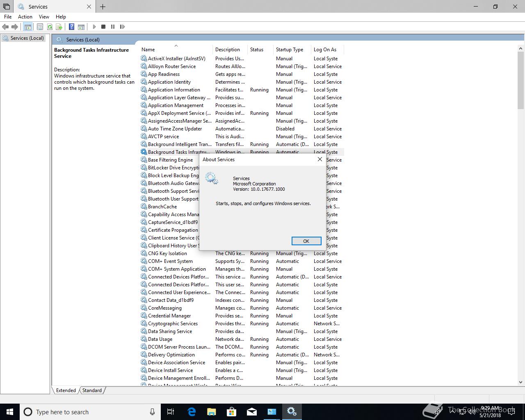Launch Microsoft Edge from taskbar

click(x=192, y=412)
